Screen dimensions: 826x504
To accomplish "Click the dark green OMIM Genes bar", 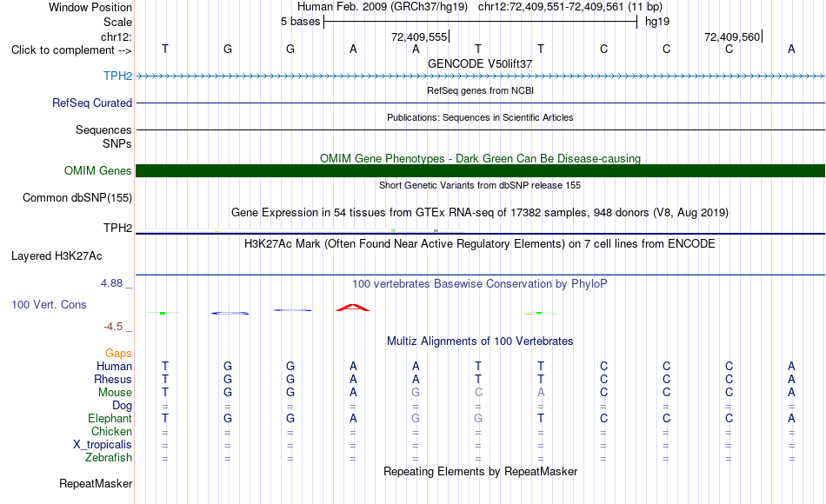I will [481, 170].
